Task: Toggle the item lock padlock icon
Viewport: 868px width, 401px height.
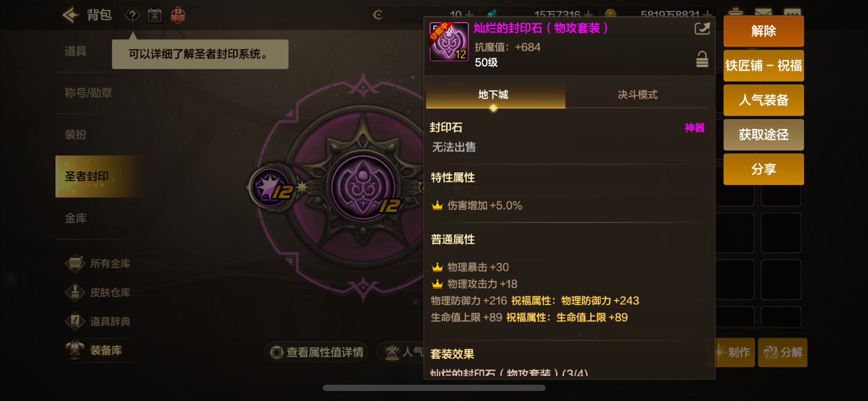Action: [702, 59]
